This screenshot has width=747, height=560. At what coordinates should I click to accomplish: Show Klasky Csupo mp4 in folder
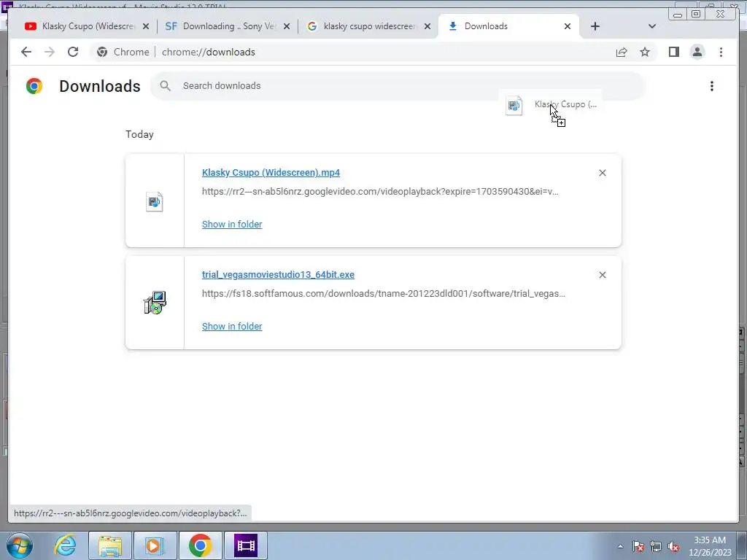pos(232,225)
